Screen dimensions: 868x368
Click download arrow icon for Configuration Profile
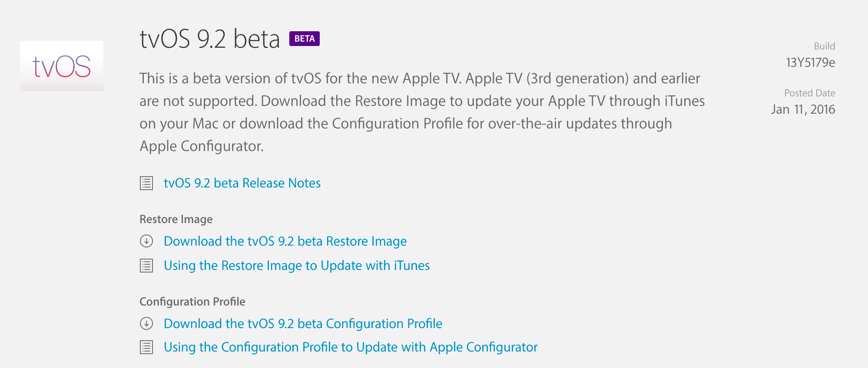click(146, 323)
